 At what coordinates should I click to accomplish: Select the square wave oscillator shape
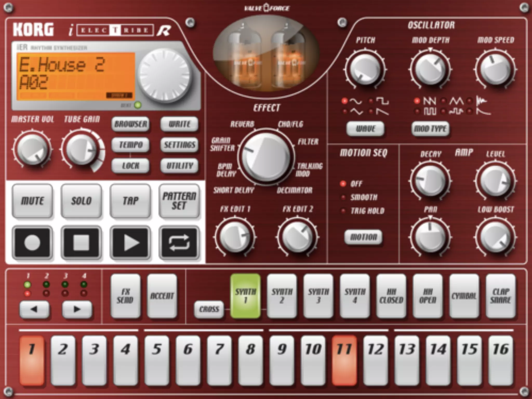click(x=383, y=101)
